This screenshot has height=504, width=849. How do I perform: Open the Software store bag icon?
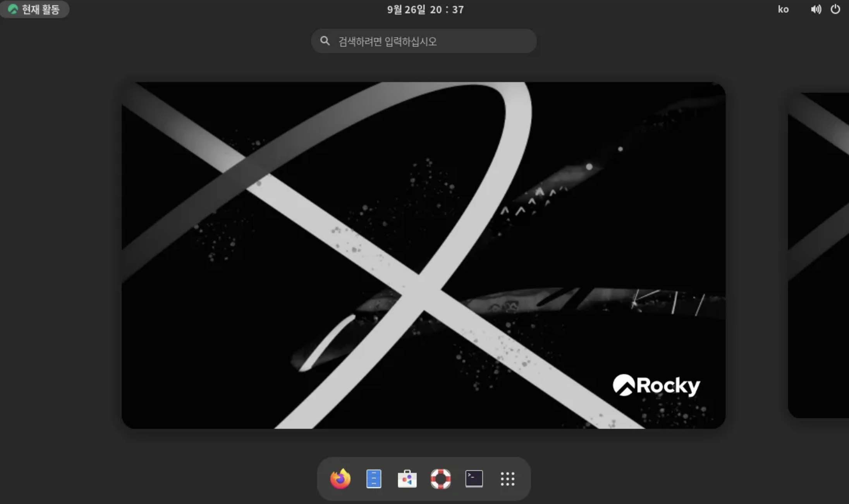[x=407, y=479]
